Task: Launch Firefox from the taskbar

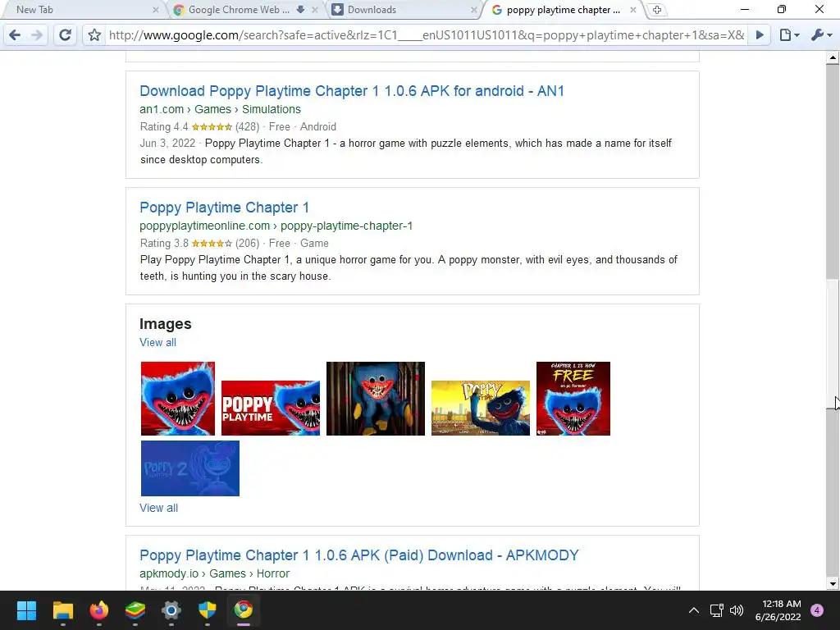Action: pos(99,610)
